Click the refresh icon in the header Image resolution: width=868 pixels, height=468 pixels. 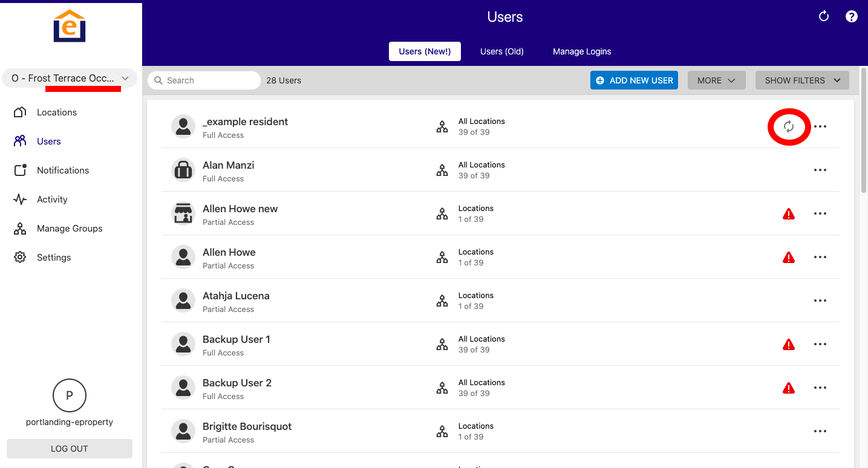824,16
